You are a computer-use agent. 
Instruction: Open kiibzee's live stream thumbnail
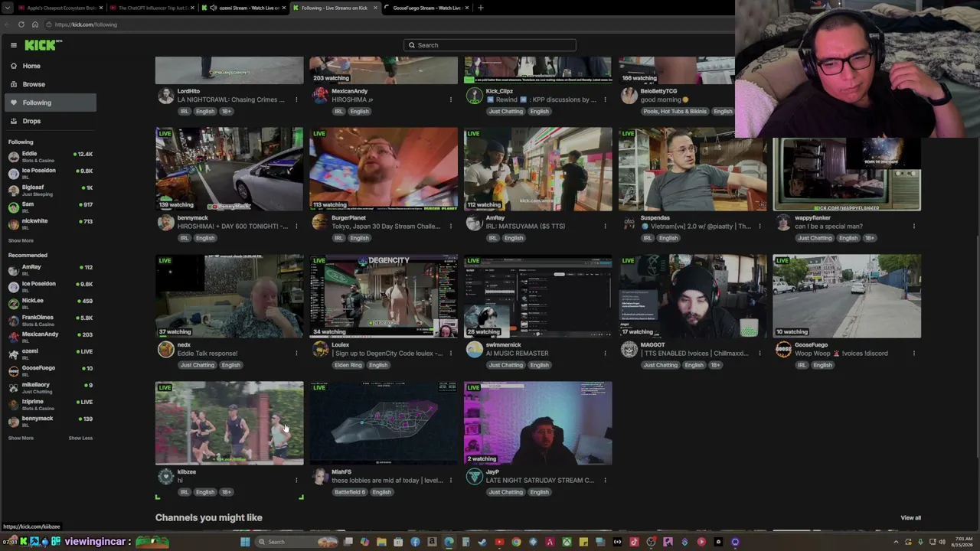click(229, 423)
